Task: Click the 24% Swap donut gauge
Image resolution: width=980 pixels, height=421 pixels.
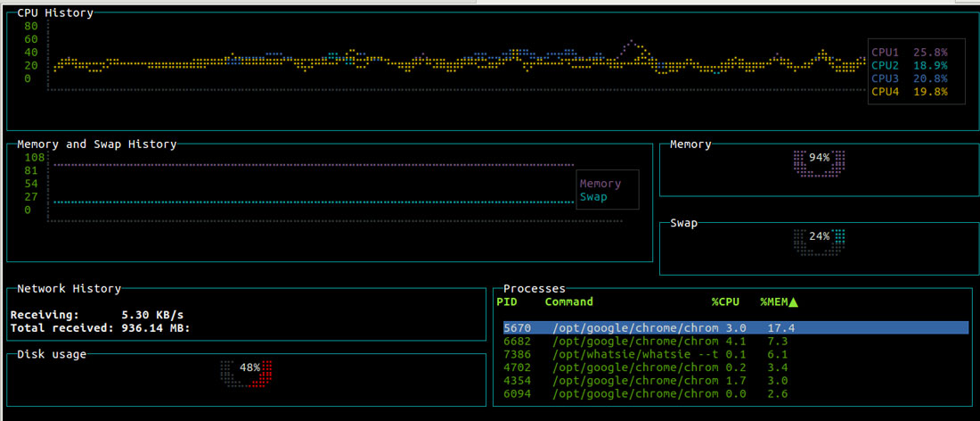Action: point(819,242)
